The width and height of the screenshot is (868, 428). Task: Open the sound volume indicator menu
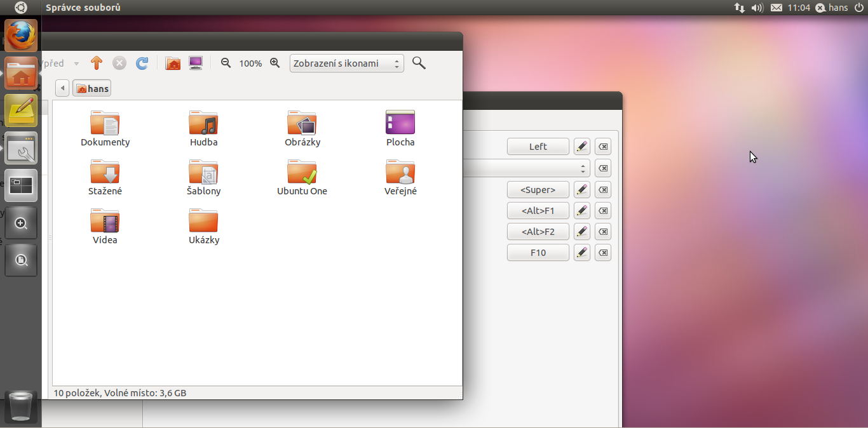point(757,8)
